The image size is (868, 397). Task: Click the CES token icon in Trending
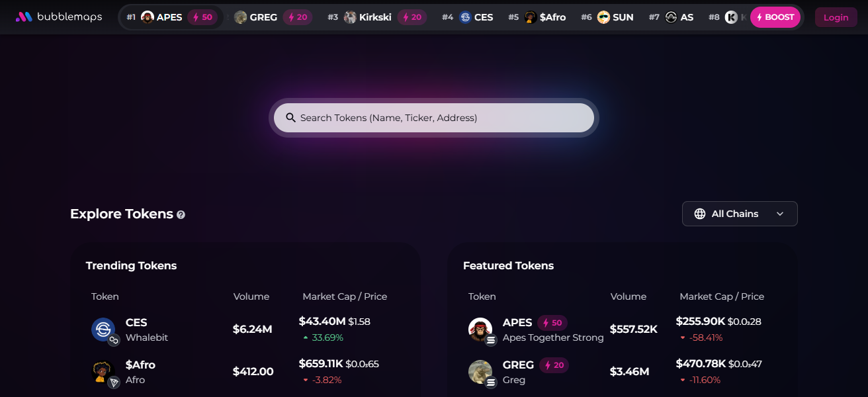(103, 330)
